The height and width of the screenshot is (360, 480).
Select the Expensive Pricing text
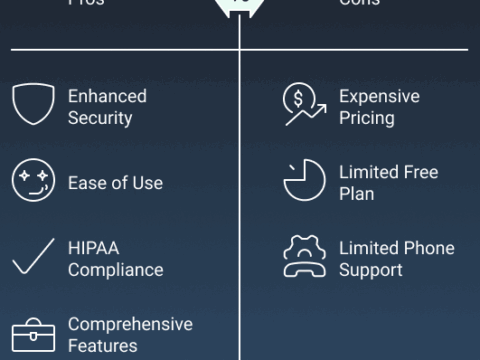point(379,107)
